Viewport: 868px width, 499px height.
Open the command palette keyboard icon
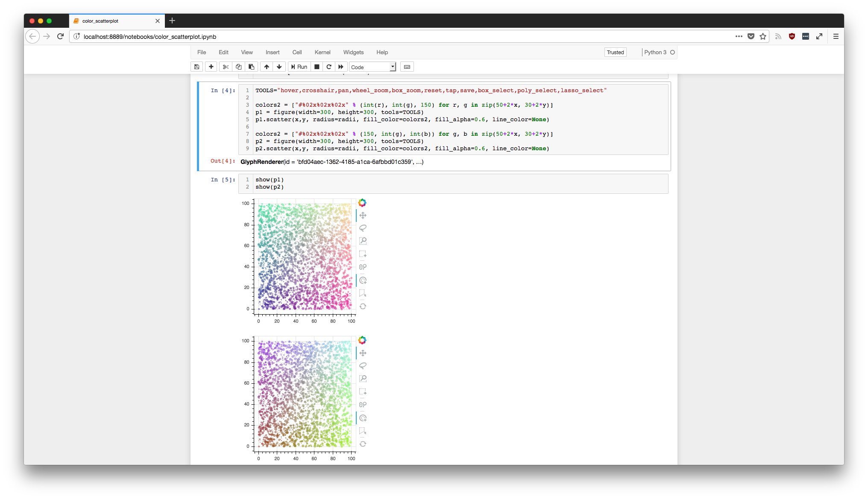(x=407, y=67)
